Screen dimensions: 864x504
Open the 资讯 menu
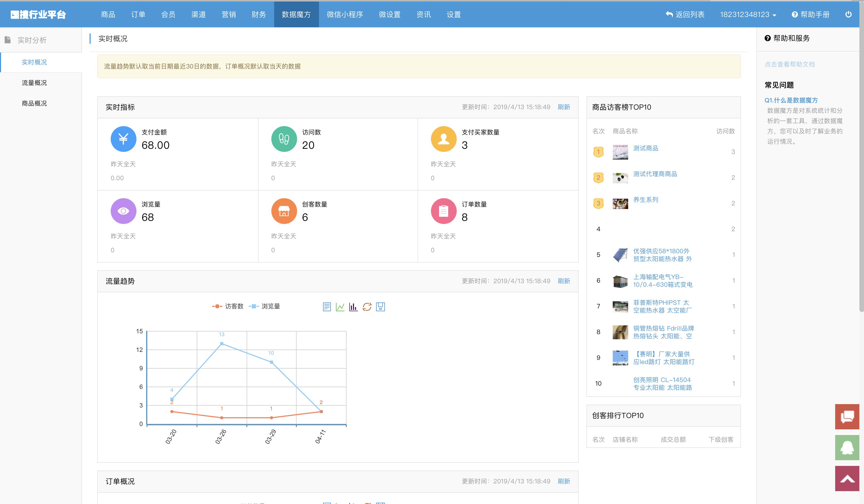point(424,14)
